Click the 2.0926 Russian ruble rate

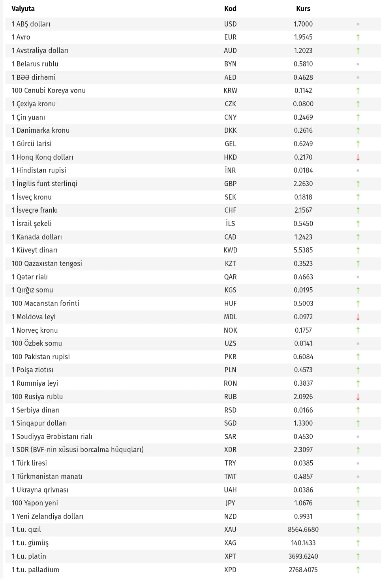coord(303,397)
